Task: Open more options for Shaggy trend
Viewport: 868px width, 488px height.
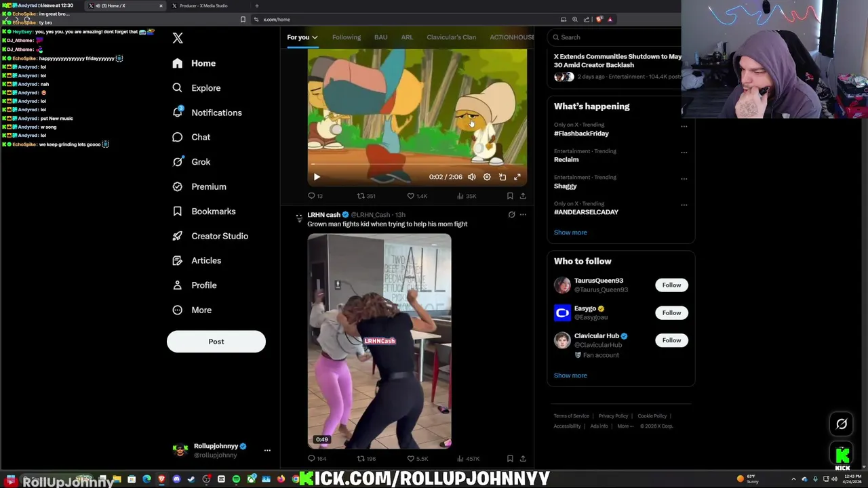Action: click(x=684, y=179)
